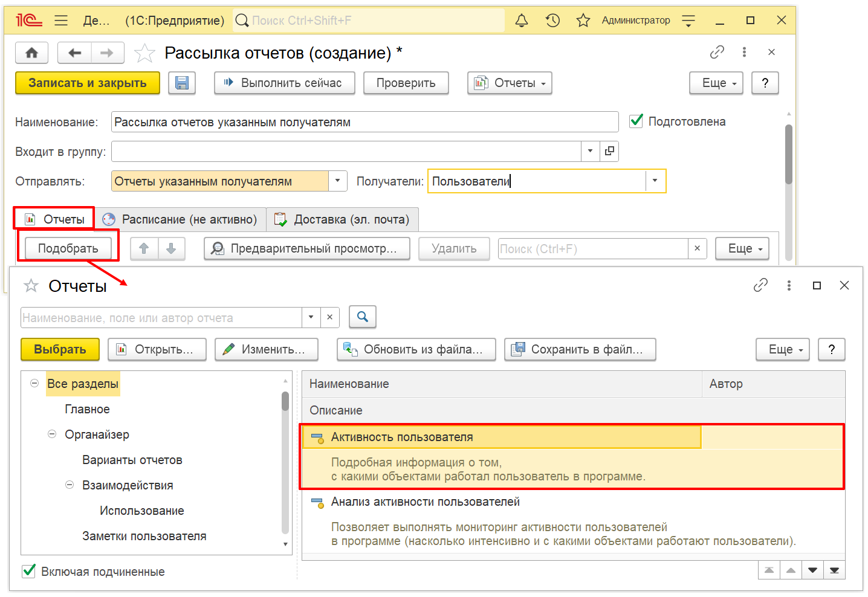Open the Получатели dropdown
The width and height of the screenshot is (868, 597).
click(x=655, y=181)
